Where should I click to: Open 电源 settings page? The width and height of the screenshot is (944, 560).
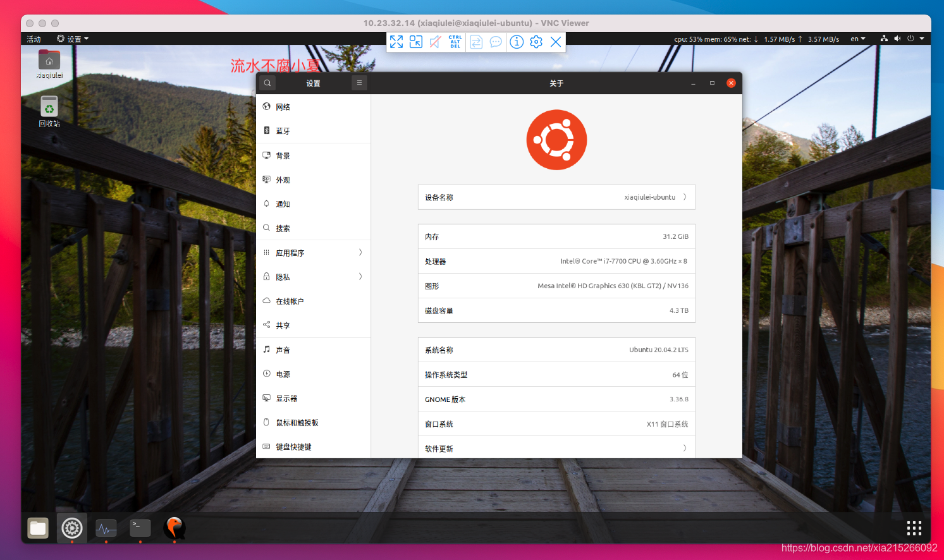(x=313, y=374)
